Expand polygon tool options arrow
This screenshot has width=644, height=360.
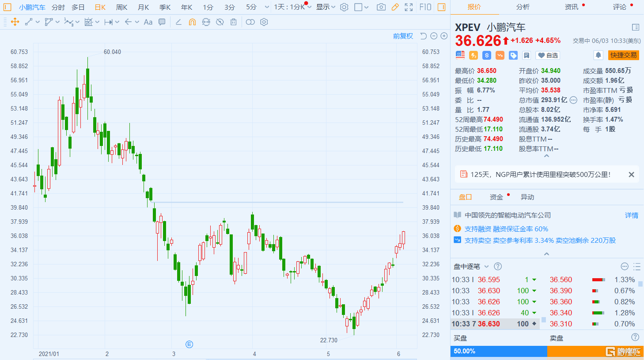pos(57,22)
